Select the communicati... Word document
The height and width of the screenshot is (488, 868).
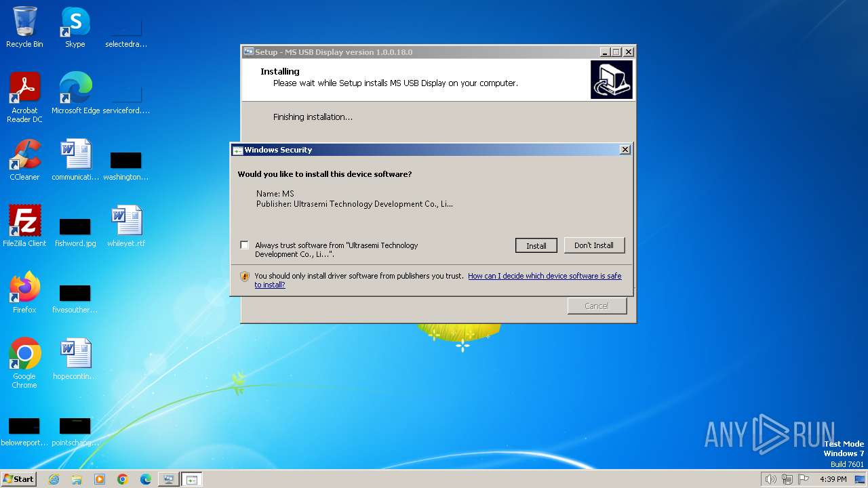[75, 160]
